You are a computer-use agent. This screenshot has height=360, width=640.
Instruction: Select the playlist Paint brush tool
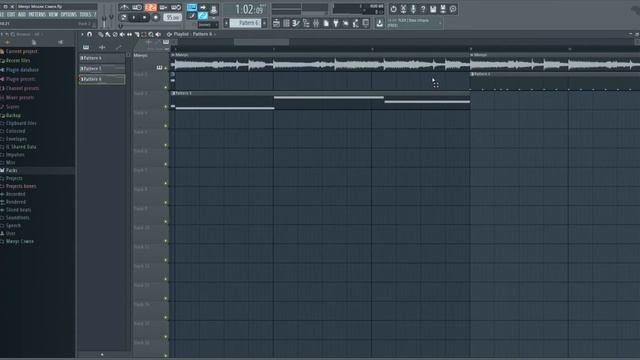pos(108,34)
